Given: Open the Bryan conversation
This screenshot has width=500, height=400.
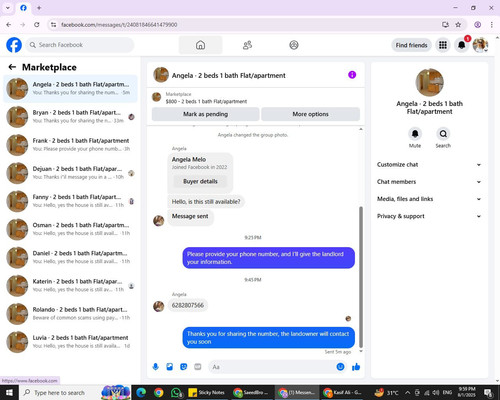Looking at the screenshot, I should [70, 117].
